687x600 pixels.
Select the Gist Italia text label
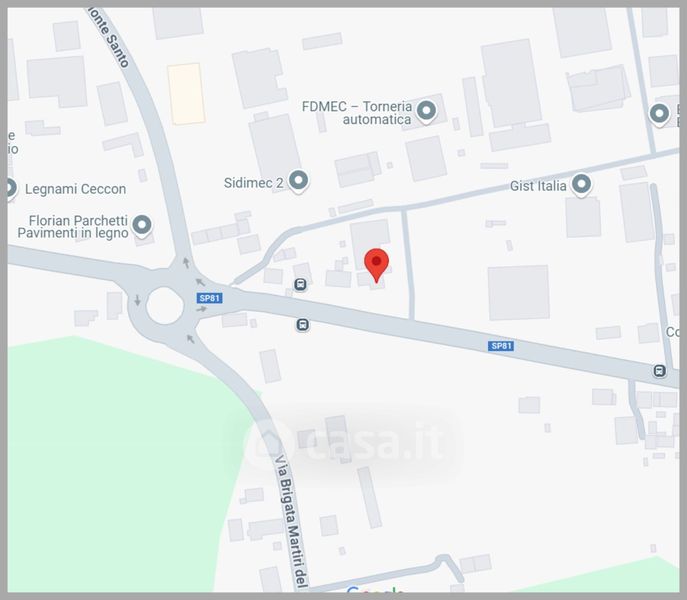tap(538, 186)
